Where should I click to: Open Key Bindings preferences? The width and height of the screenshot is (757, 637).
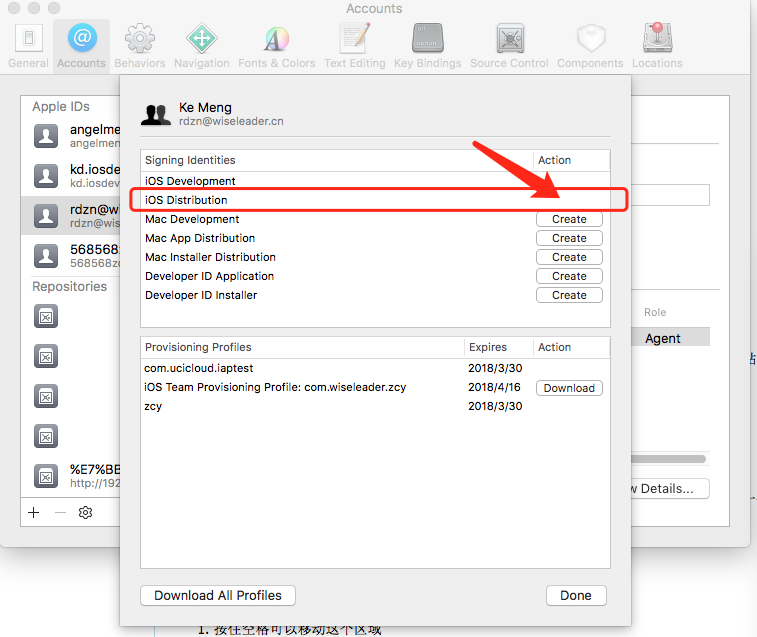click(x=427, y=46)
